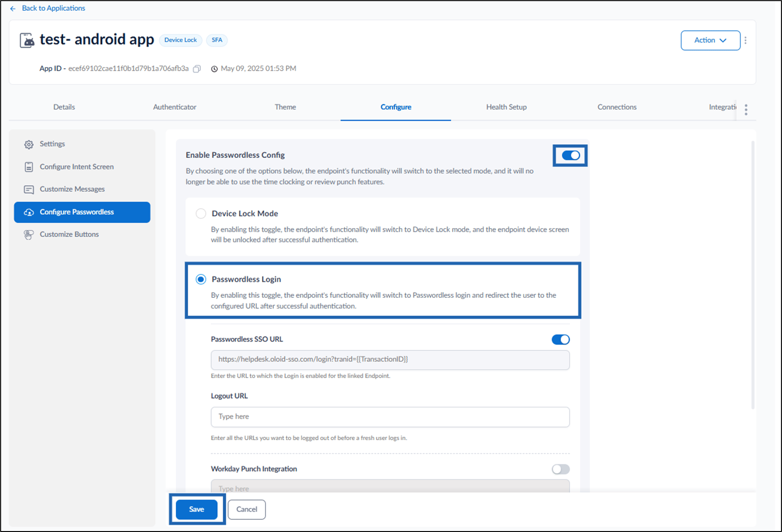Click the Customize Messages icon
The width and height of the screenshot is (782, 532).
point(29,189)
